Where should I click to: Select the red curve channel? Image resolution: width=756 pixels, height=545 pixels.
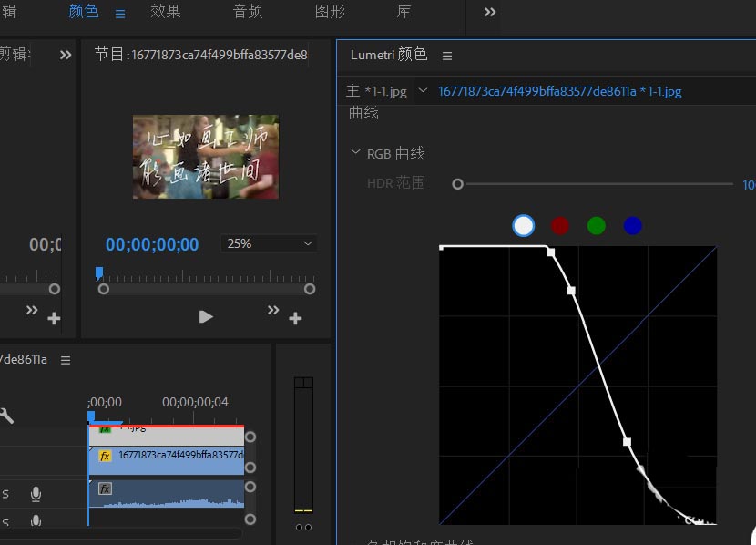click(559, 225)
